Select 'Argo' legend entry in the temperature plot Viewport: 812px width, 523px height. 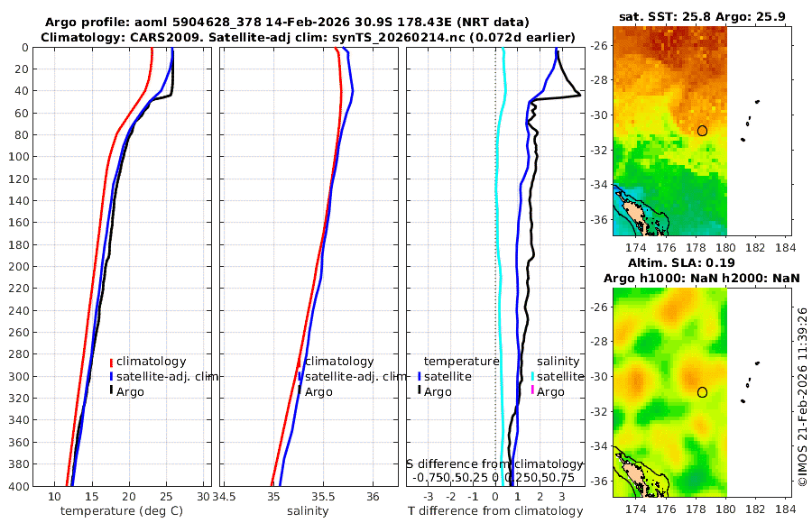tap(126, 392)
